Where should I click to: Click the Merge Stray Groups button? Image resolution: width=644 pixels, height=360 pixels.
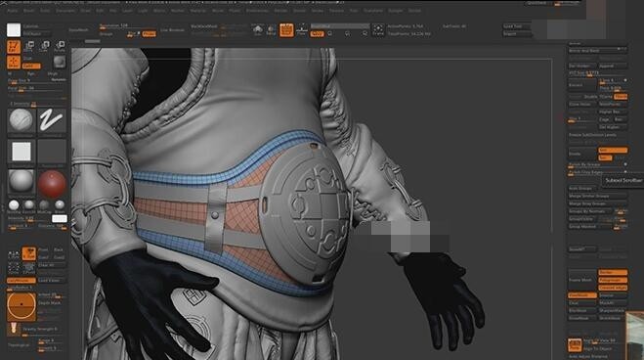(x=598, y=203)
